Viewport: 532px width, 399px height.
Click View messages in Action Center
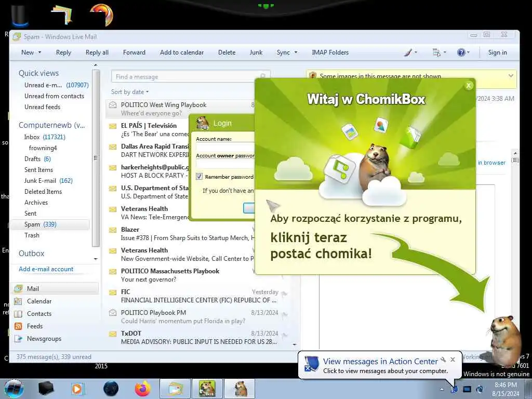[380, 362]
